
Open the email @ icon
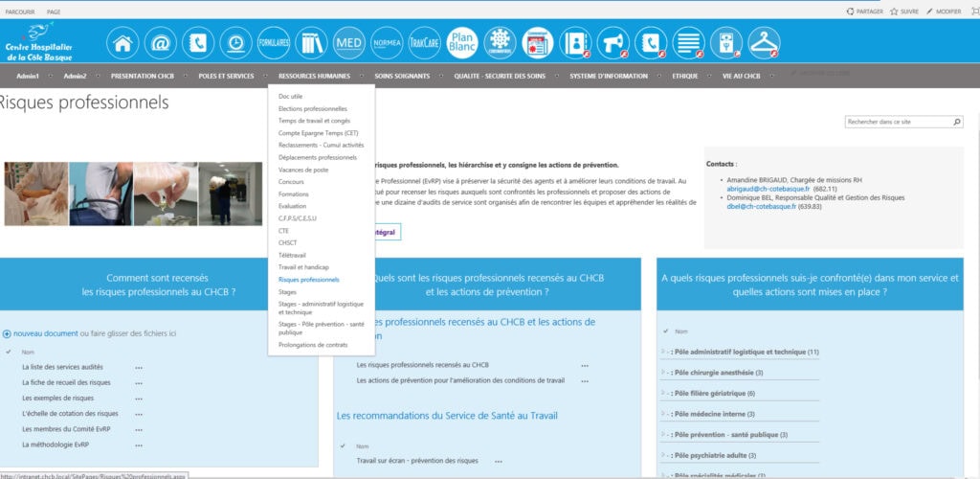[160, 43]
